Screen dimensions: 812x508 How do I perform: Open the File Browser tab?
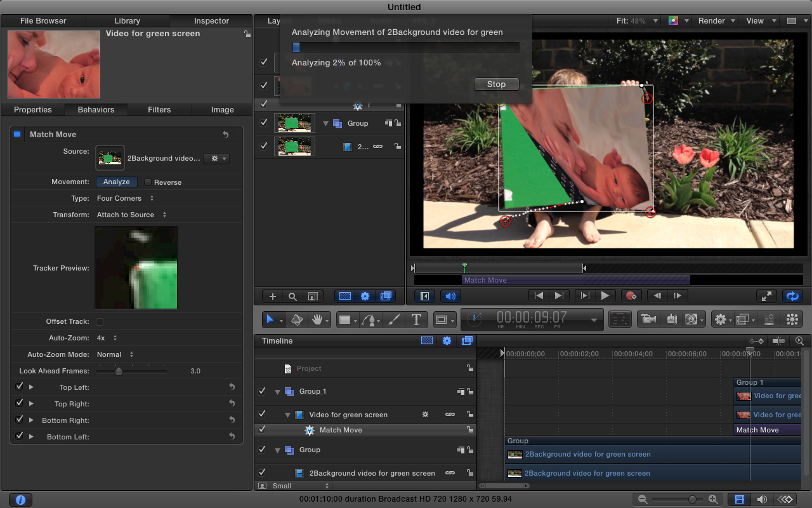coord(43,21)
